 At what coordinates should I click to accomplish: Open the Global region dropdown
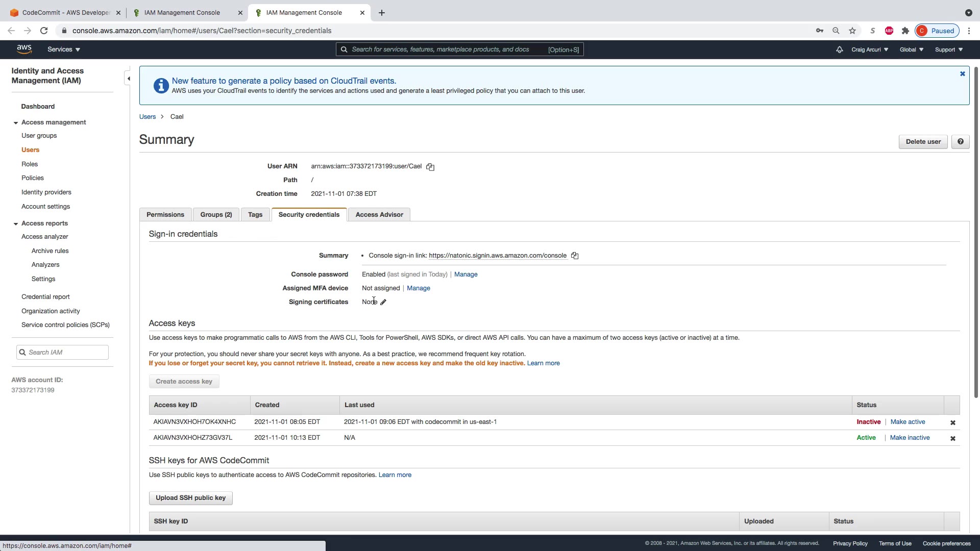tap(911, 49)
